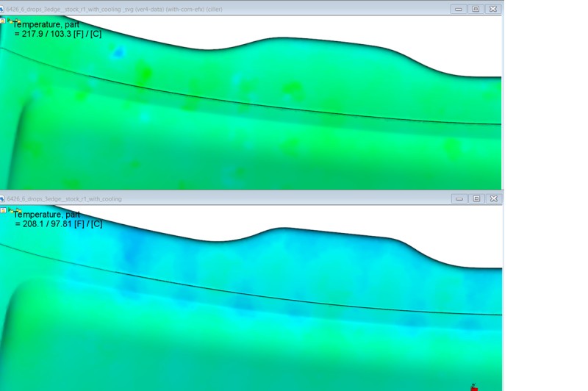Click the bottom window's title bar app icon

[3, 198]
